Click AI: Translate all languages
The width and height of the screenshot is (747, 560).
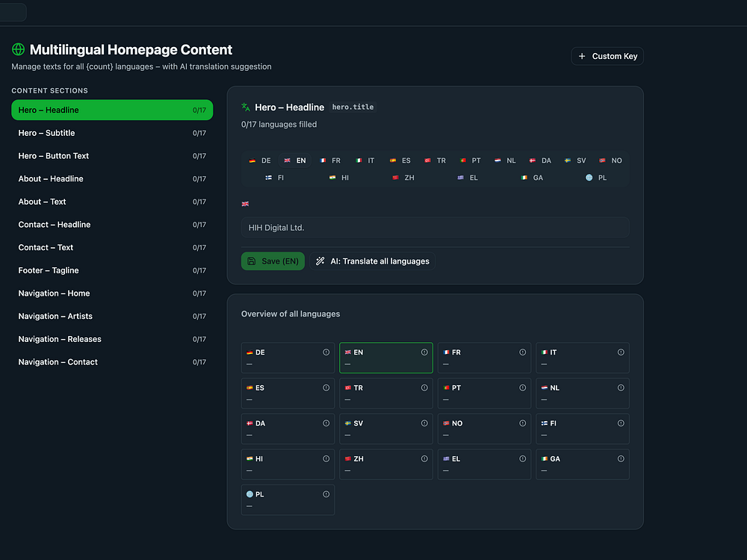click(373, 261)
